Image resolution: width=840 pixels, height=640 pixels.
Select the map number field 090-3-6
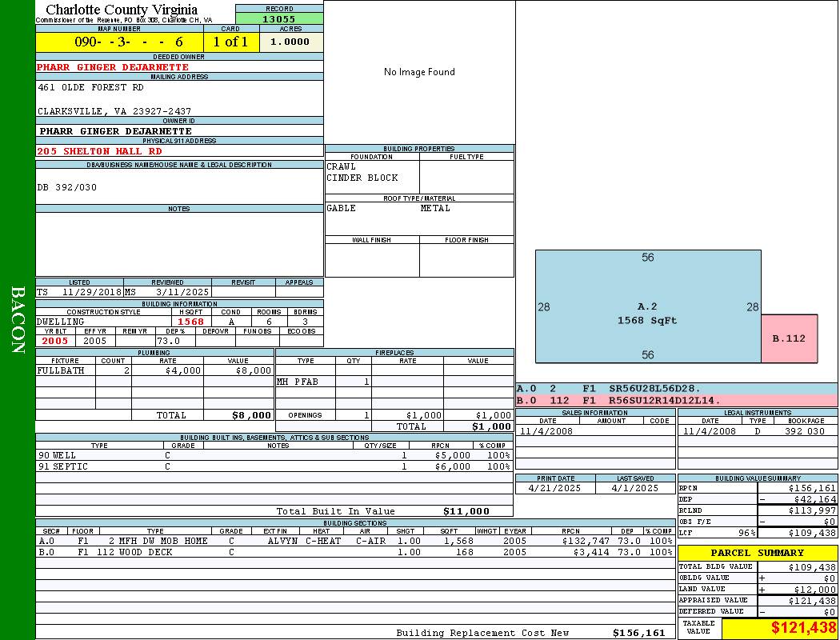(x=119, y=42)
